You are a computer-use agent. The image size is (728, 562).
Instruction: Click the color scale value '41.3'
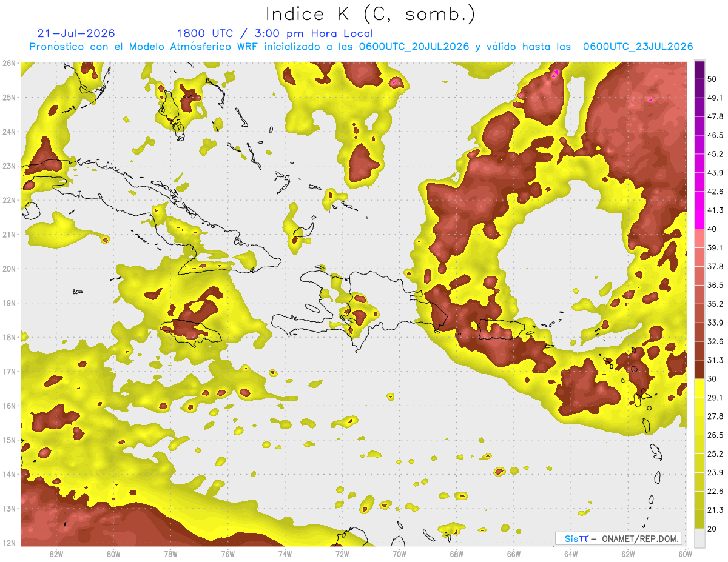coord(715,210)
